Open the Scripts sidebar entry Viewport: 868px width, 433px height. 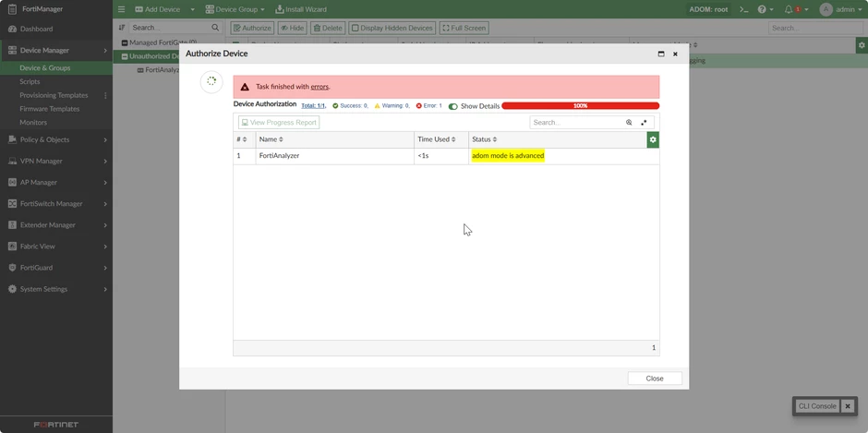[30, 81]
